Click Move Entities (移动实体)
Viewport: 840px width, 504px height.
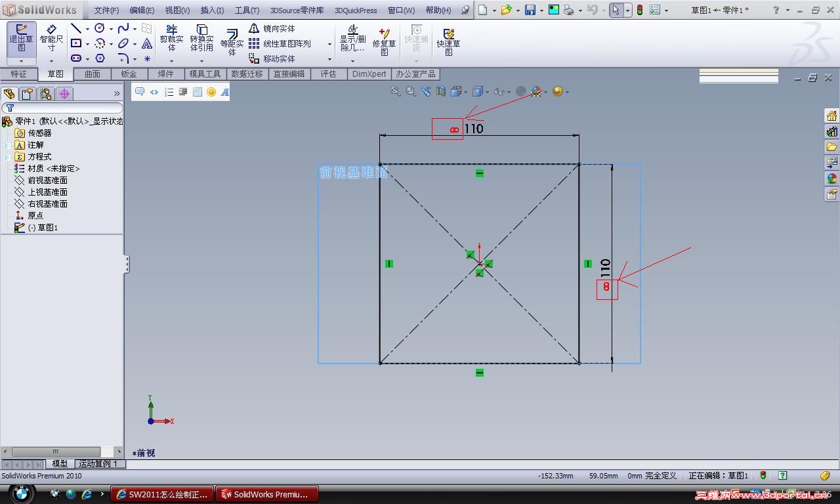tap(272, 58)
